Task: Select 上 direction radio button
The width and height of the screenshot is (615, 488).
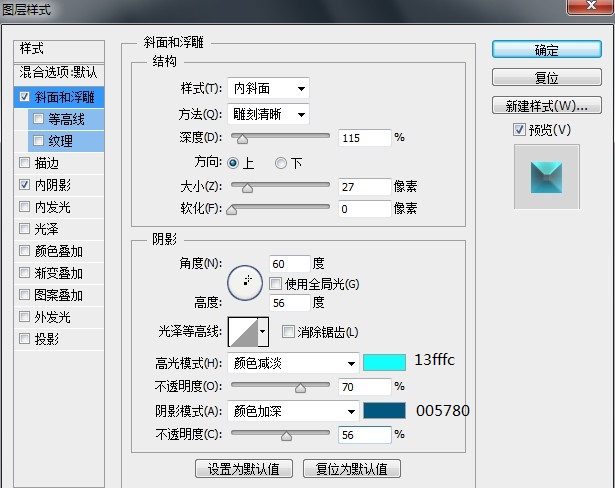Action: pyautogui.click(x=233, y=163)
